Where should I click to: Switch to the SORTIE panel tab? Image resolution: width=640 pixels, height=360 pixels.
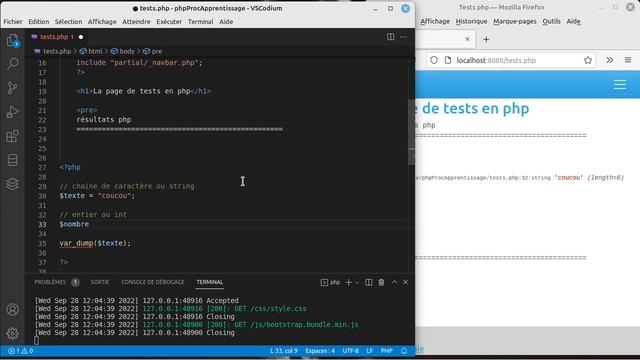coord(100,282)
